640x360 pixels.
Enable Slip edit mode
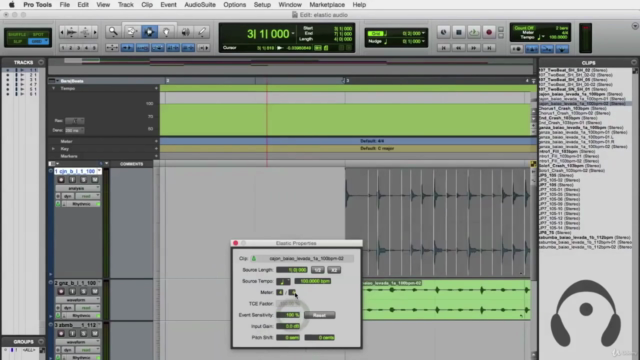(x=17, y=42)
